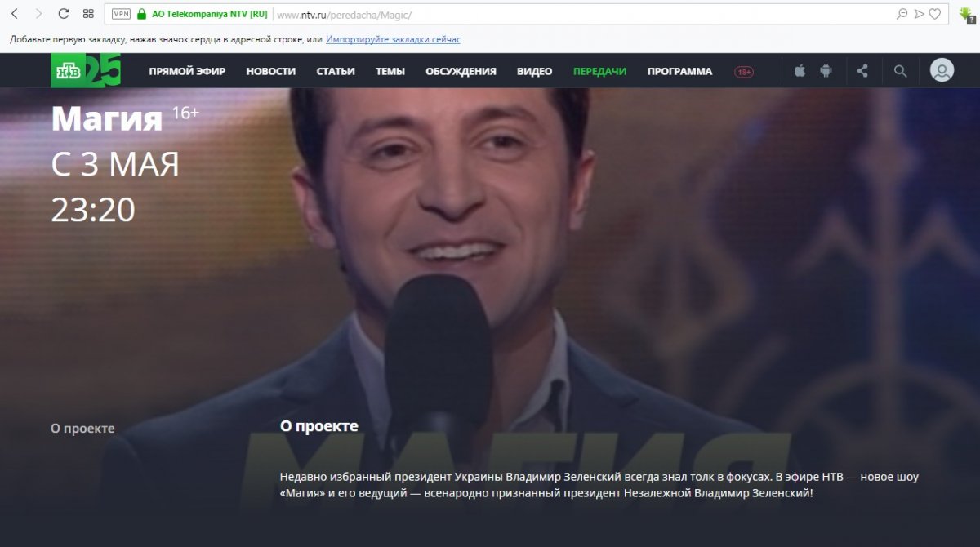Open the 'Видео' menu item

click(x=534, y=72)
